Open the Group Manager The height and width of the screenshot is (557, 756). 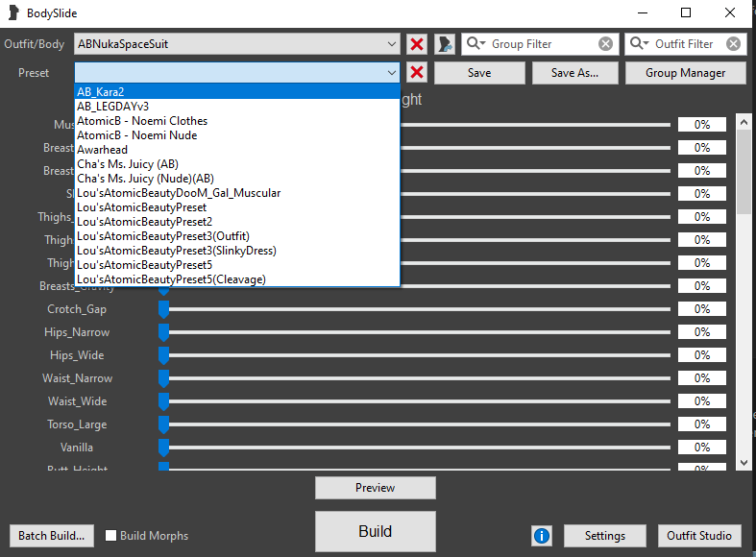685,73
